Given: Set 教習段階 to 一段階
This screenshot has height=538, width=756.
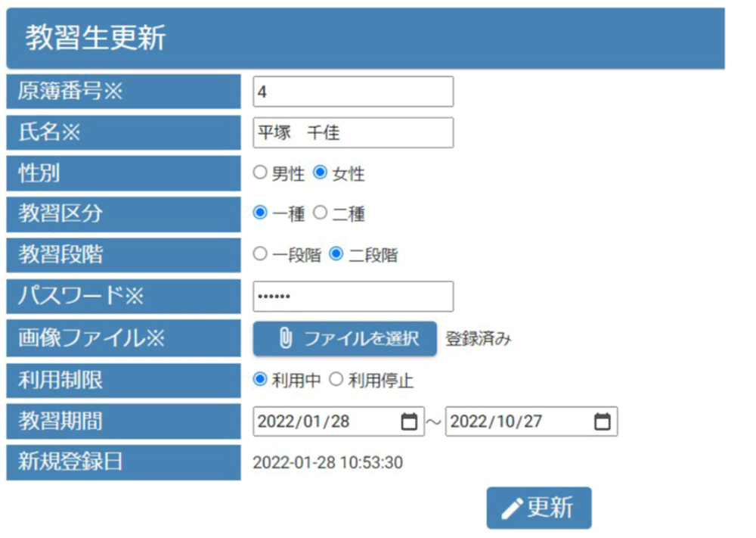Looking at the screenshot, I should [261, 255].
